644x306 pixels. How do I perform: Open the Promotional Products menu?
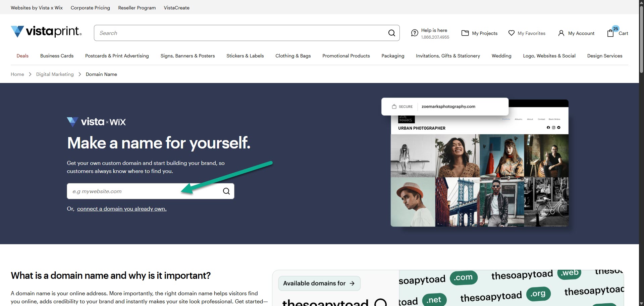pyautogui.click(x=346, y=56)
